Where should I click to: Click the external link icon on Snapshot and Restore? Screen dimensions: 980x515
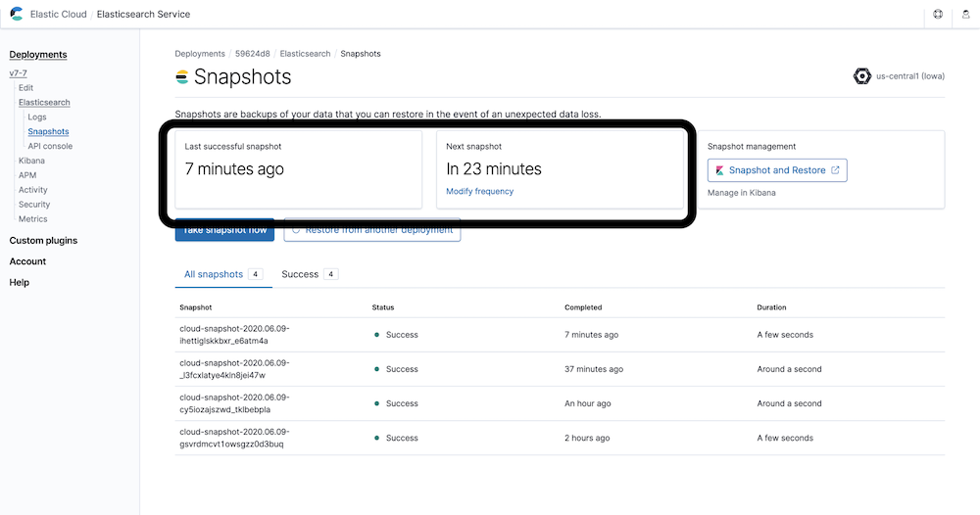[x=835, y=169]
